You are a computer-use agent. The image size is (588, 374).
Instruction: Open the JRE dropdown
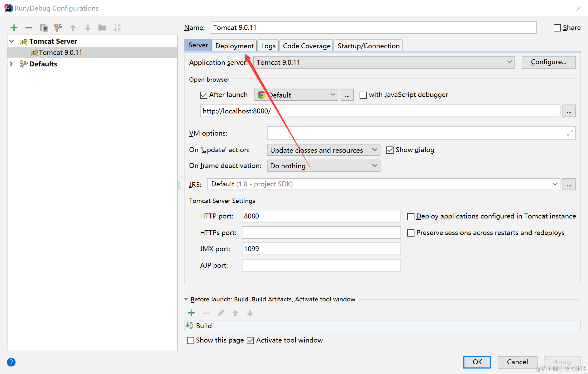click(x=384, y=184)
